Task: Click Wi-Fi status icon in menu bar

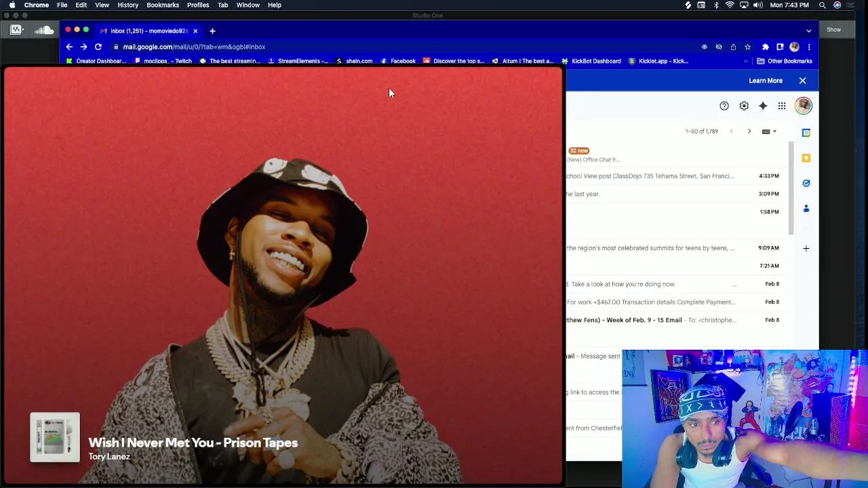Action: click(x=730, y=5)
